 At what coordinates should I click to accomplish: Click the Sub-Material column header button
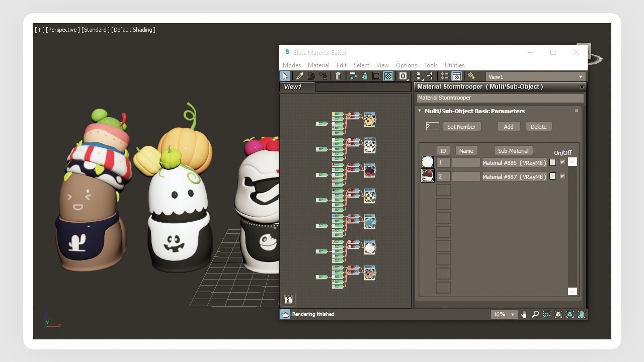pos(513,151)
